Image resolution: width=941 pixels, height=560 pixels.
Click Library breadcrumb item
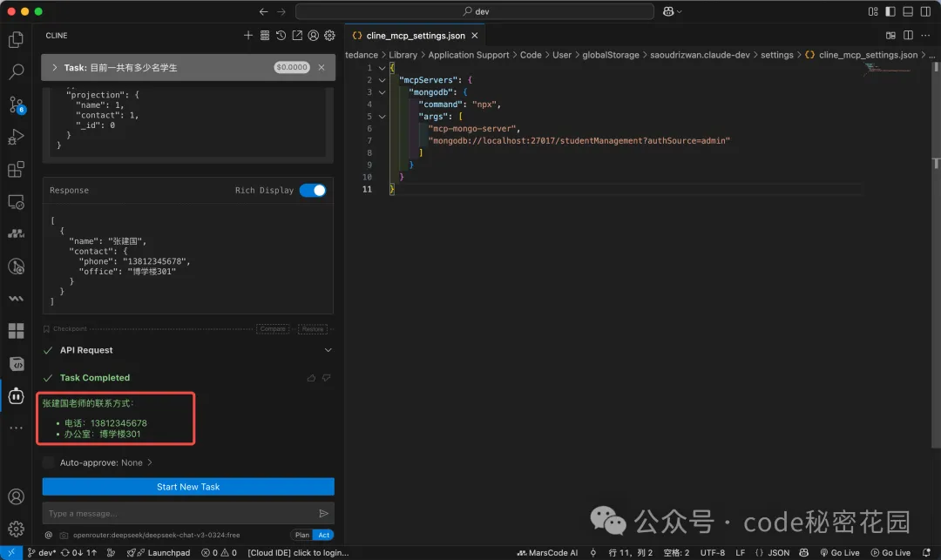tap(403, 55)
